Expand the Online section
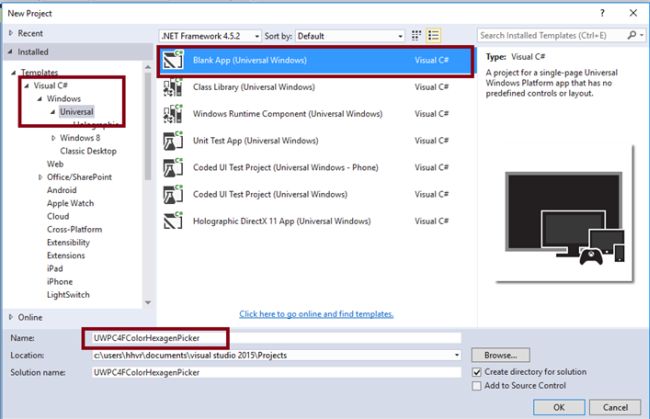Viewport: 650px width, 419px height. 11,317
